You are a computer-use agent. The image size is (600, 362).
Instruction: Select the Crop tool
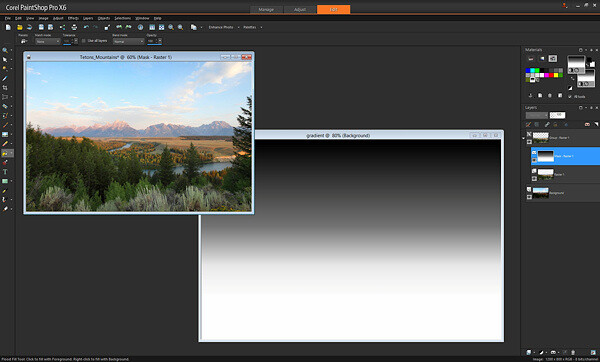5,88
